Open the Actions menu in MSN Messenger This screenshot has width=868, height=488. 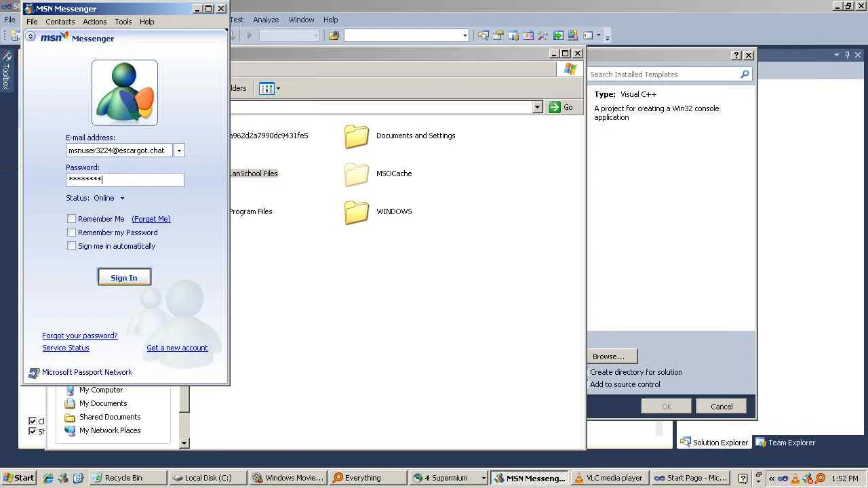(95, 22)
